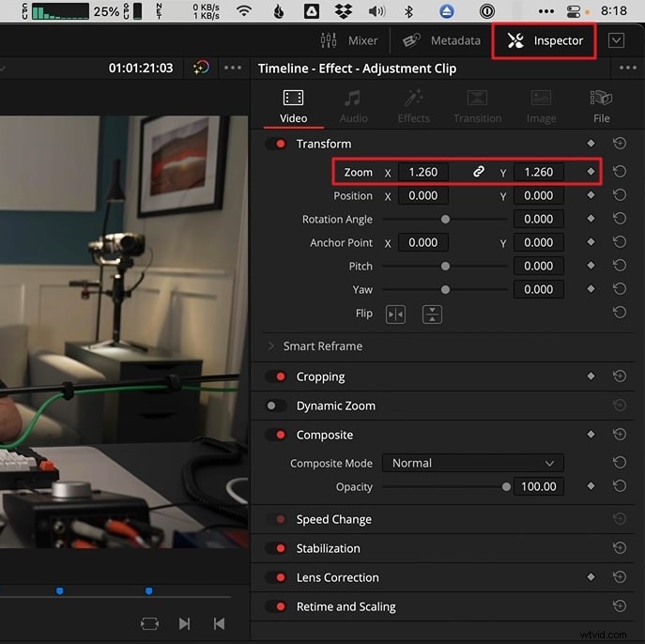Open the Mixer panel

[x=349, y=40]
